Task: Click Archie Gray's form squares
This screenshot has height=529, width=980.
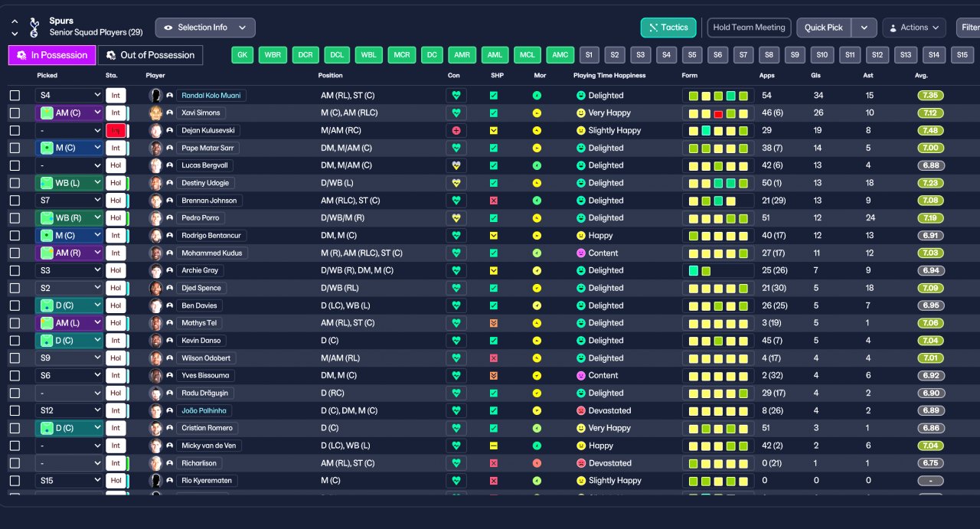Action: tap(718, 271)
